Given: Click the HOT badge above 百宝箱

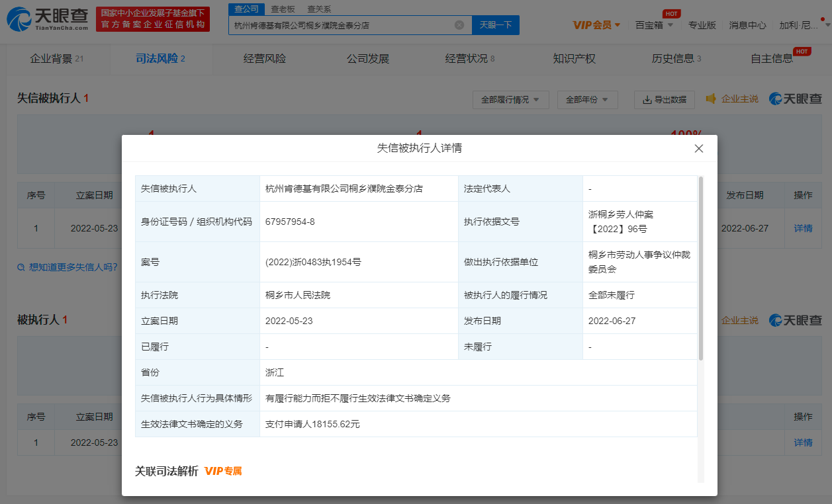Looking at the screenshot, I should click(x=672, y=13).
